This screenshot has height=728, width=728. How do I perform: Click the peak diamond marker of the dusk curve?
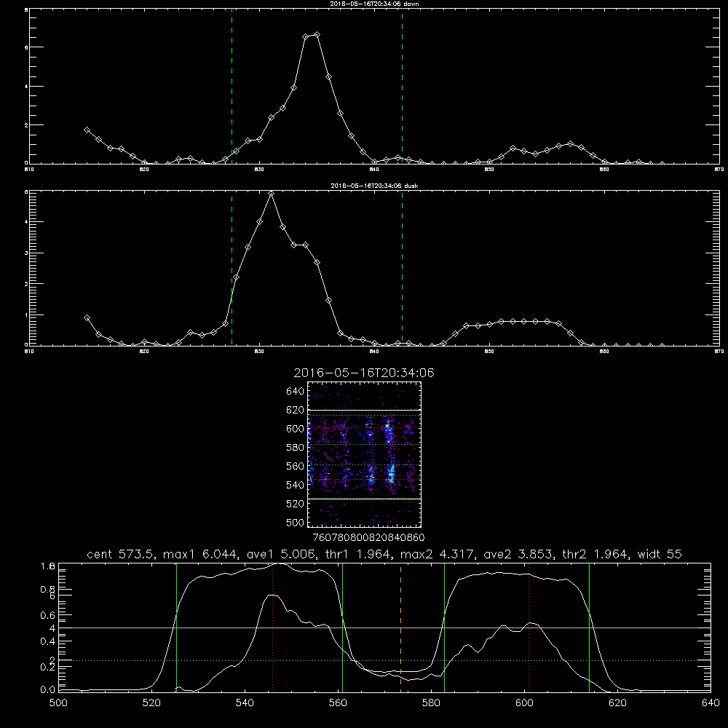pyautogui.click(x=271, y=194)
